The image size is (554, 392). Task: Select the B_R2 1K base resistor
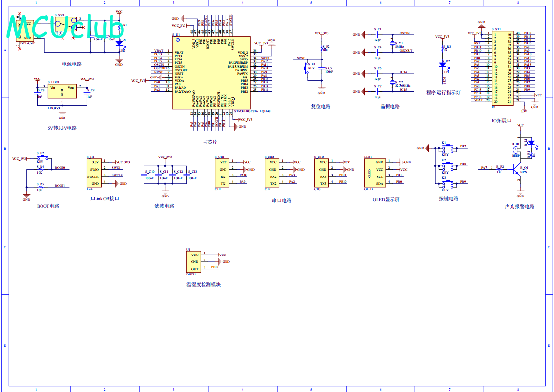[x=499, y=169]
